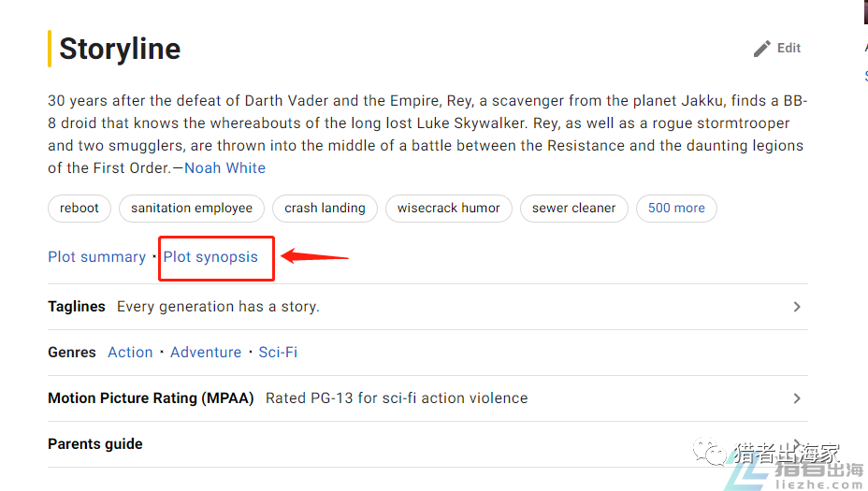Click the Adventure genre link
The width and height of the screenshot is (868, 491).
click(x=206, y=353)
